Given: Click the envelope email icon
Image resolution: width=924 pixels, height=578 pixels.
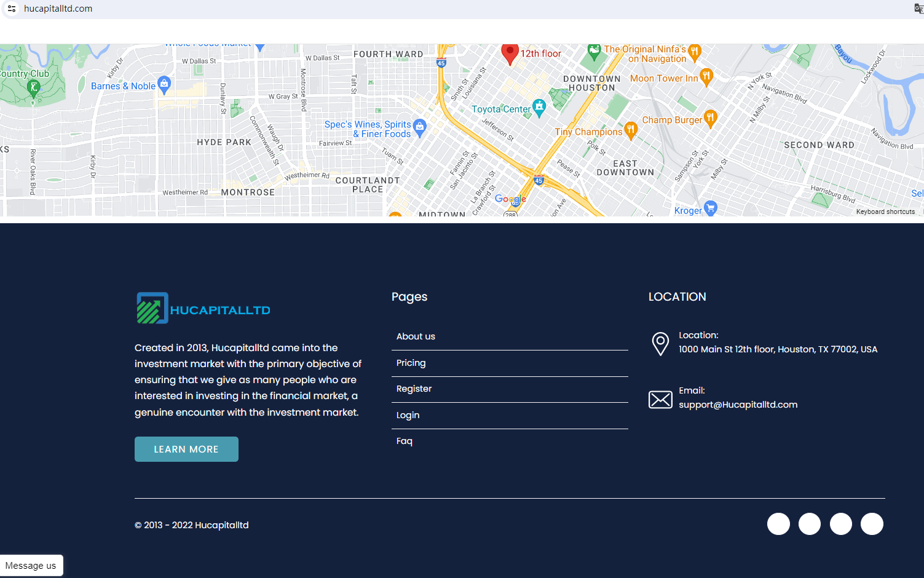Looking at the screenshot, I should pos(660,400).
